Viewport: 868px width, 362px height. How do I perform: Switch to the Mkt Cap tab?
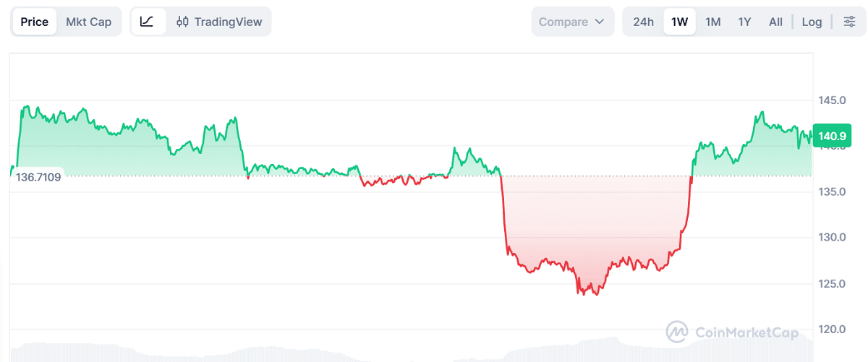tap(89, 22)
